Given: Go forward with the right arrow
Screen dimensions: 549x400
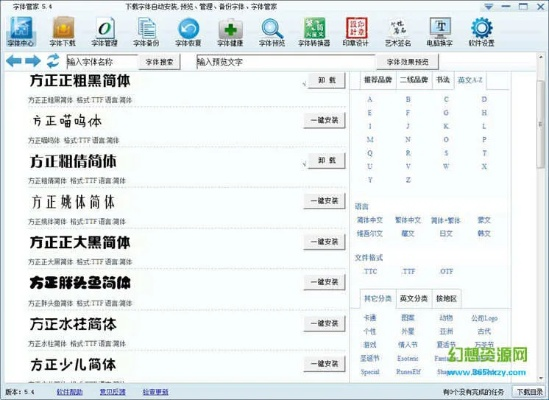Looking at the screenshot, I should 33,61.
